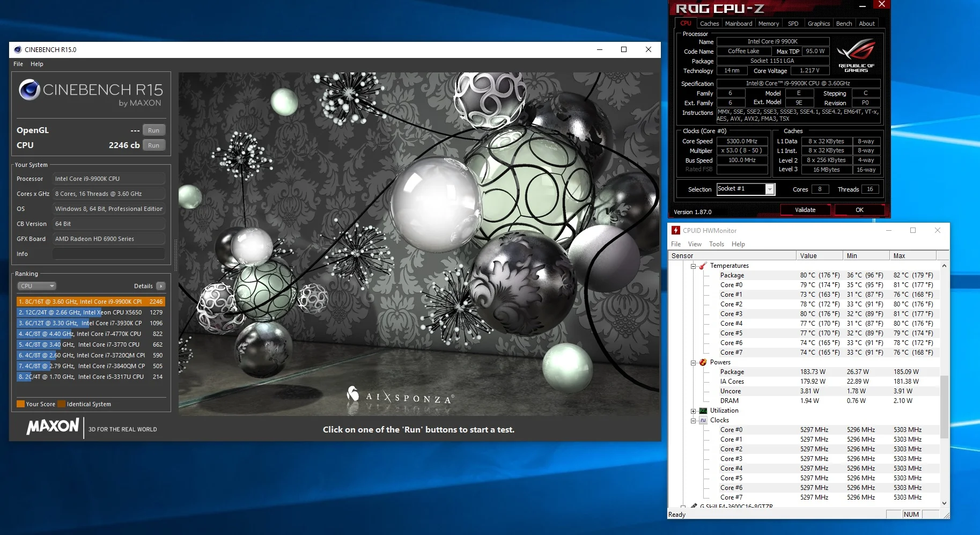980x535 pixels.
Task: Select ranking row Xeon CPU X5650
Action: pyautogui.click(x=91, y=312)
